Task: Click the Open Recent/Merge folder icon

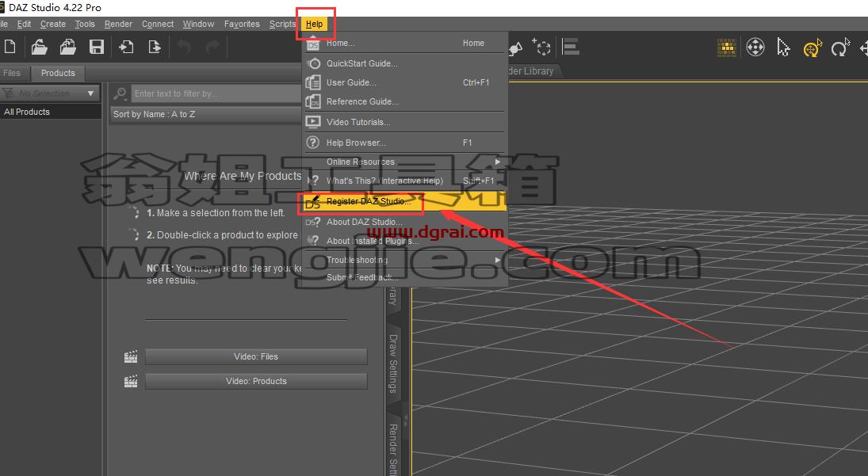Action: pos(68,47)
